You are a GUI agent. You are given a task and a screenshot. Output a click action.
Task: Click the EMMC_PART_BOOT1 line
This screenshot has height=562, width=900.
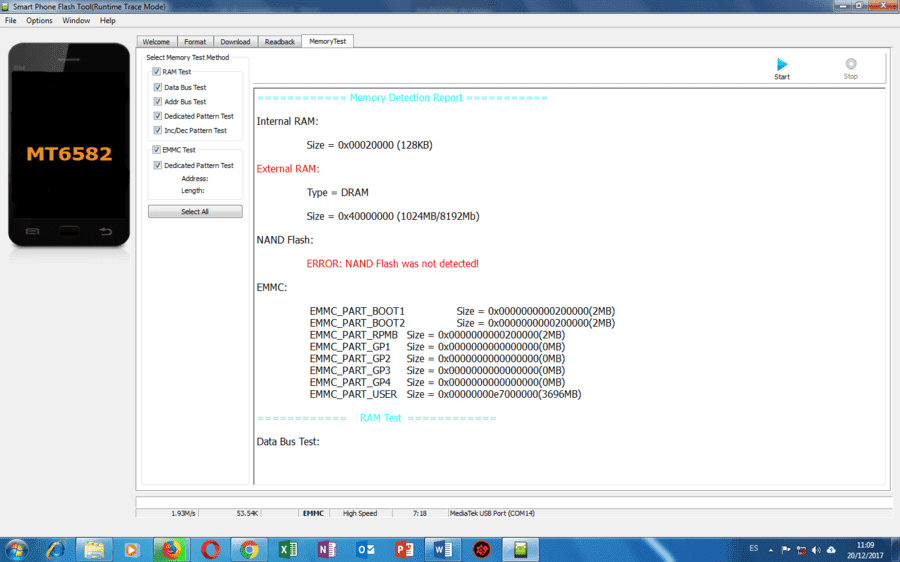[462, 311]
